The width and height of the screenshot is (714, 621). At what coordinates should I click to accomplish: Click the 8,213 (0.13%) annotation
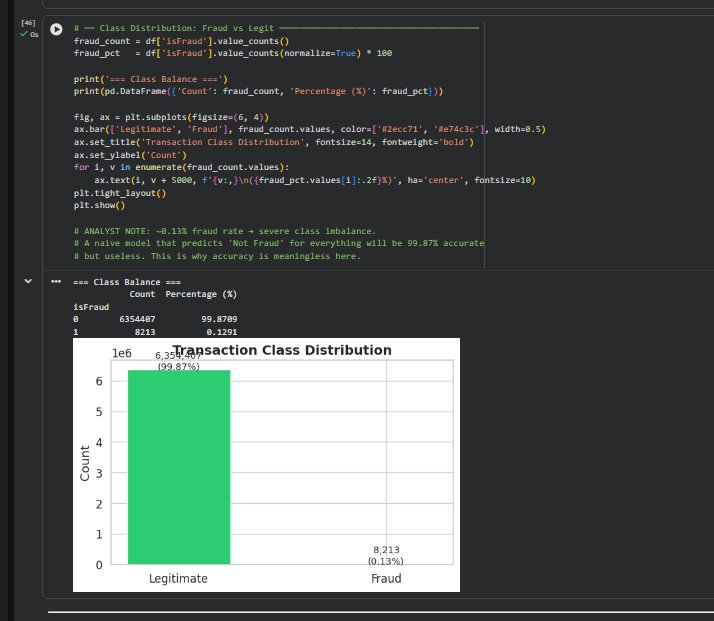(x=386, y=555)
